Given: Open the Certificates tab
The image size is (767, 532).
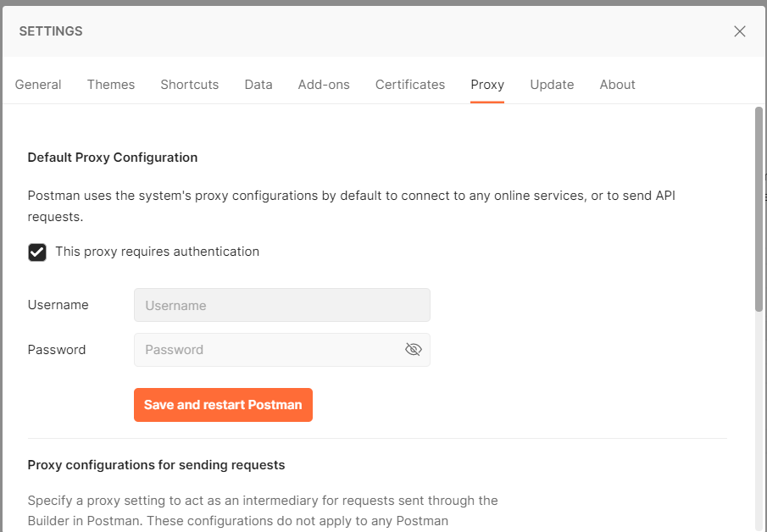Looking at the screenshot, I should 410,85.
